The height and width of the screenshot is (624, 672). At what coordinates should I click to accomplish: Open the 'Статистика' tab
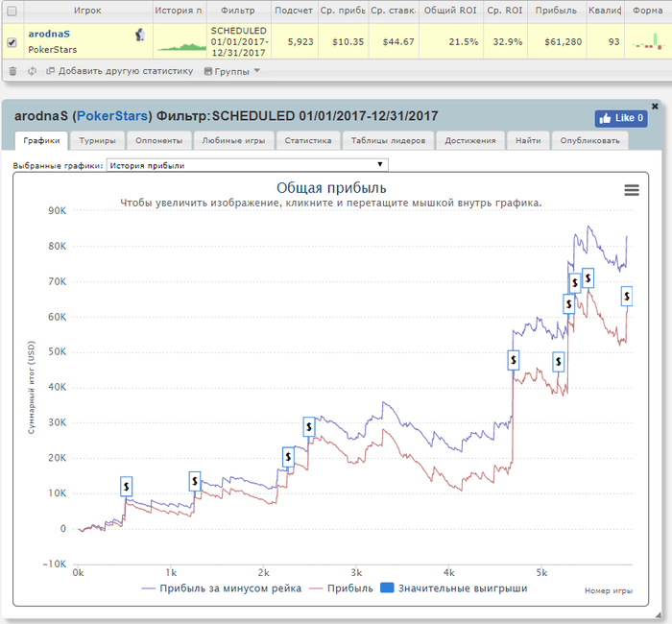click(308, 140)
